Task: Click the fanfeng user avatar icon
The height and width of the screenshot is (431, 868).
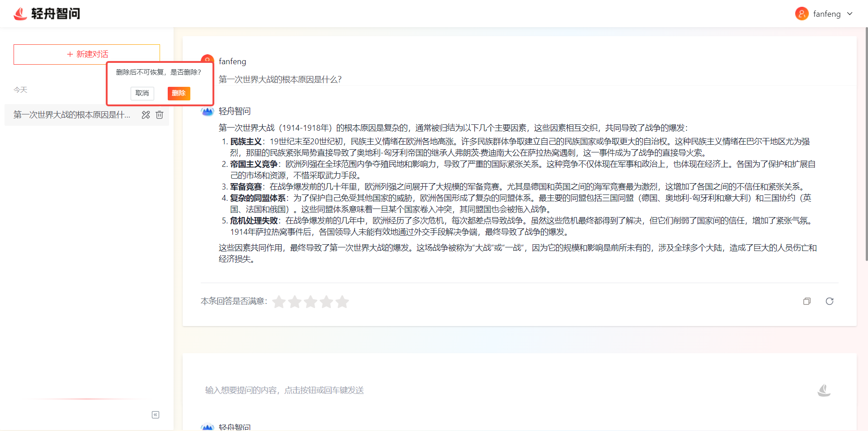Action: [x=802, y=14]
